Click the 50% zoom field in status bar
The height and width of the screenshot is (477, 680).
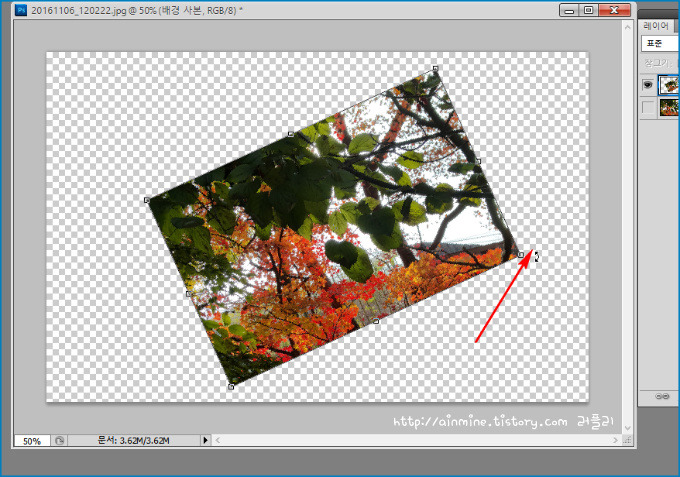(32, 441)
